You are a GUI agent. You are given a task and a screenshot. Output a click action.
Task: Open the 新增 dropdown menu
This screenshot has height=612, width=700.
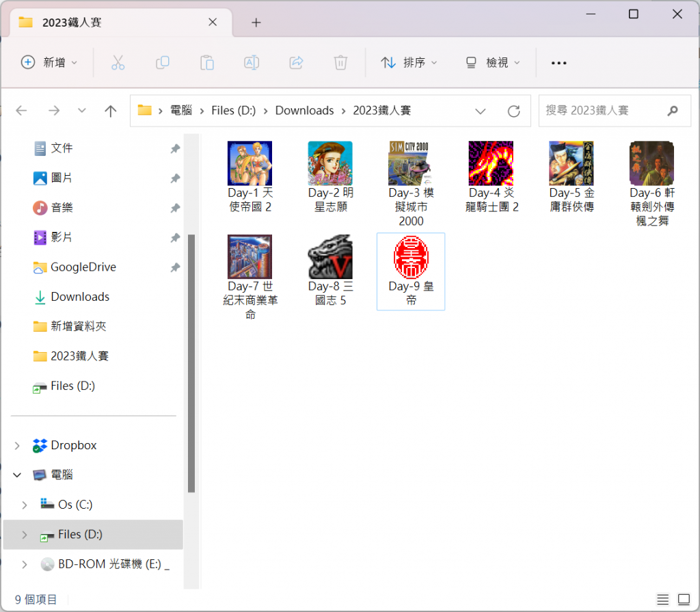49,62
